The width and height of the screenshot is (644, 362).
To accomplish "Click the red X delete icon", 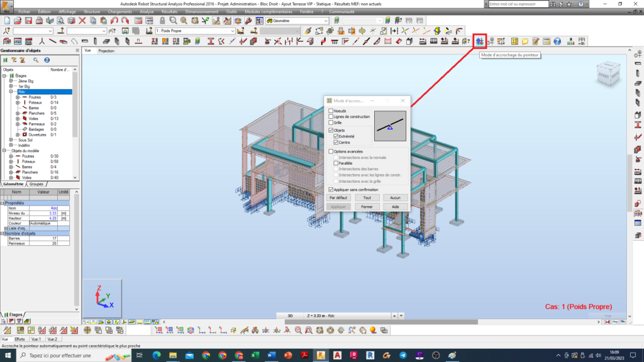I will point(82,21).
